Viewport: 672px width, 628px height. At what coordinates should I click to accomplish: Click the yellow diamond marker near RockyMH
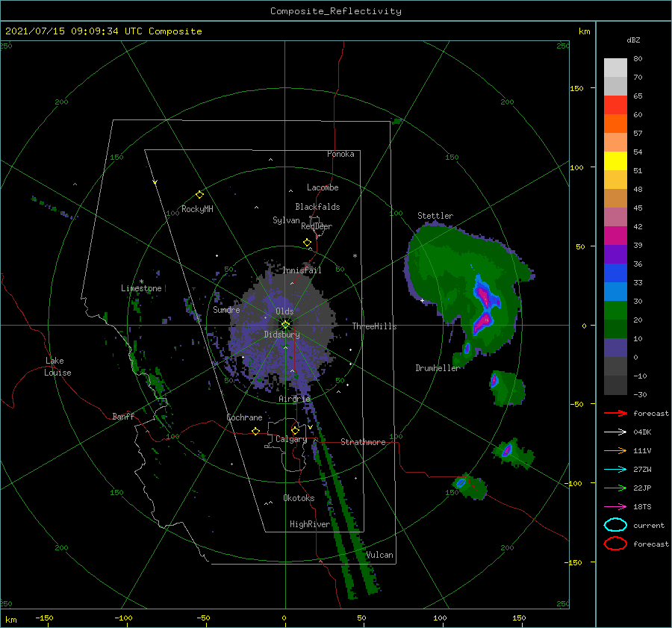click(x=199, y=195)
